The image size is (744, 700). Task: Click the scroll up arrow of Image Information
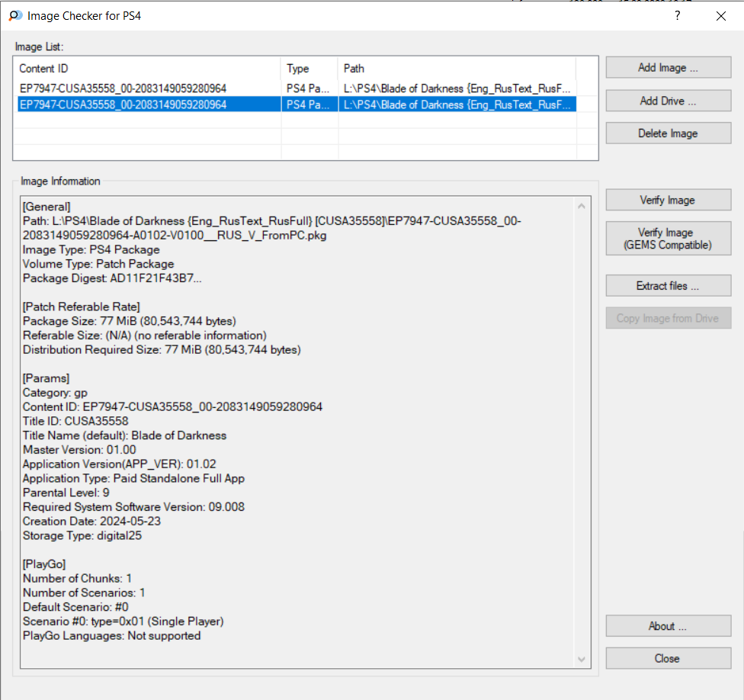tap(582, 206)
